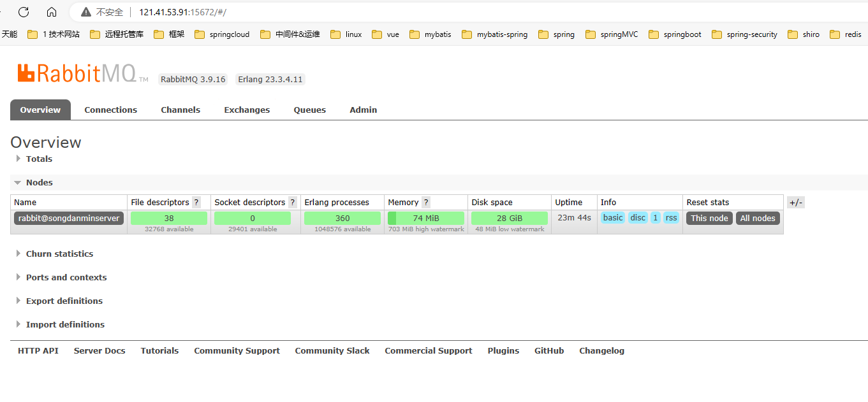This screenshot has width=868, height=402.
Task: Open the Community Slack link
Action: (332, 350)
